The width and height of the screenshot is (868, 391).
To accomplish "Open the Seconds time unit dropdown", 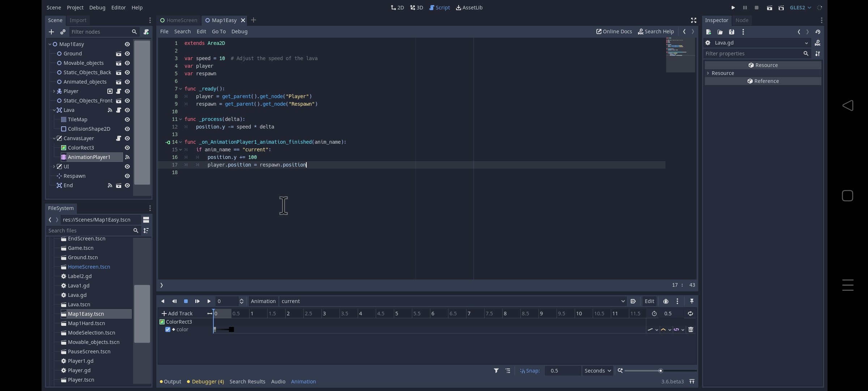I will (x=597, y=371).
